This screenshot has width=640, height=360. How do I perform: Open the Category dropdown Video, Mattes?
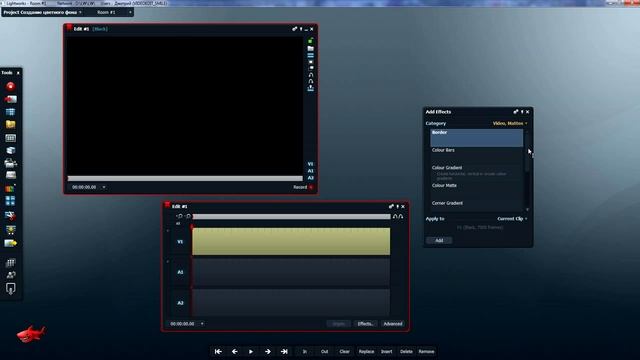[x=510, y=123]
